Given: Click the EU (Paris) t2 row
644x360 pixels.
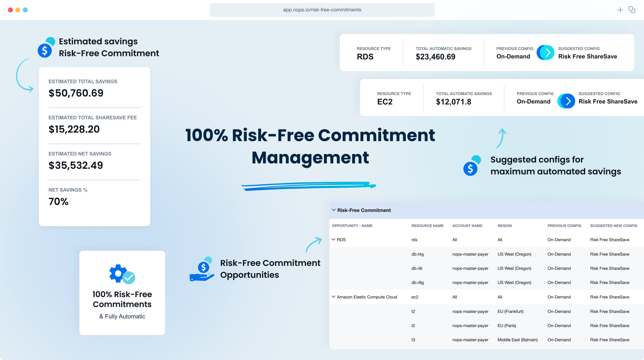Looking at the screenshot, I should click(487, 326).
